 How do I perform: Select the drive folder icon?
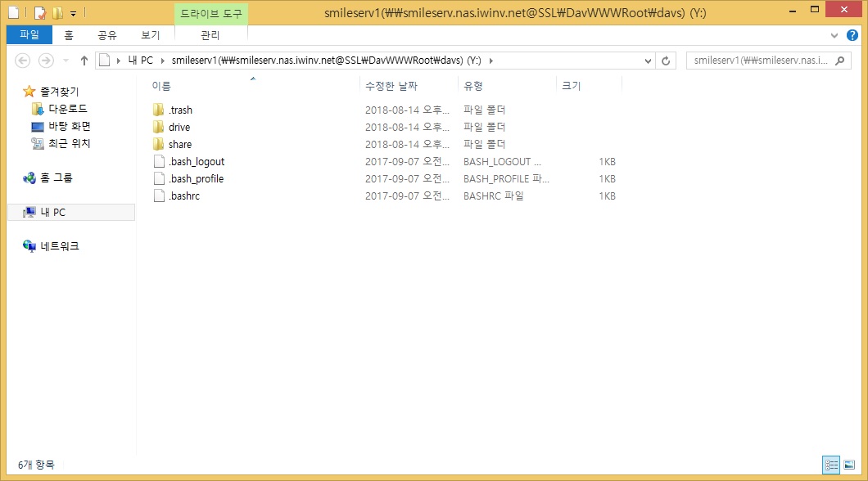(158, 127)
